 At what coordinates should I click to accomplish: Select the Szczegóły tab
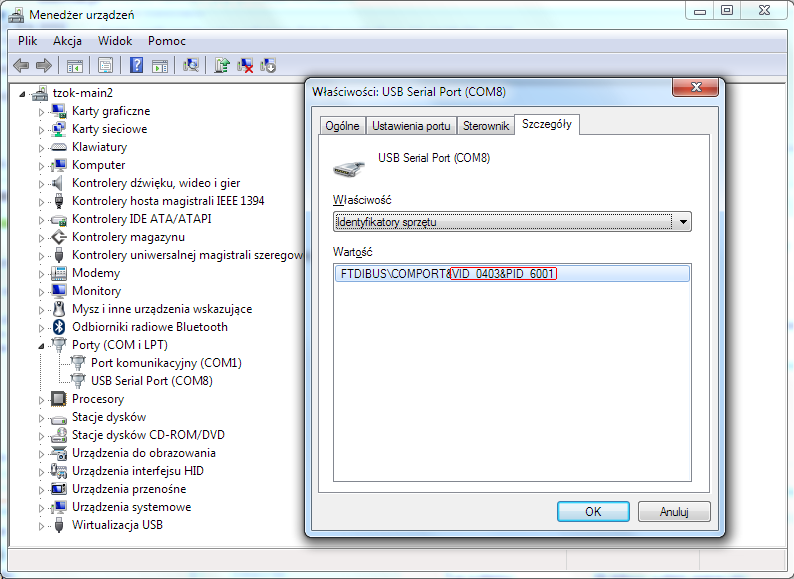547,124
